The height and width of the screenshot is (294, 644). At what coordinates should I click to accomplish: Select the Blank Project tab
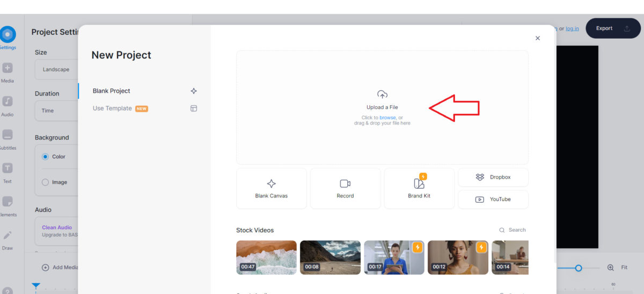tap(112, 91)
